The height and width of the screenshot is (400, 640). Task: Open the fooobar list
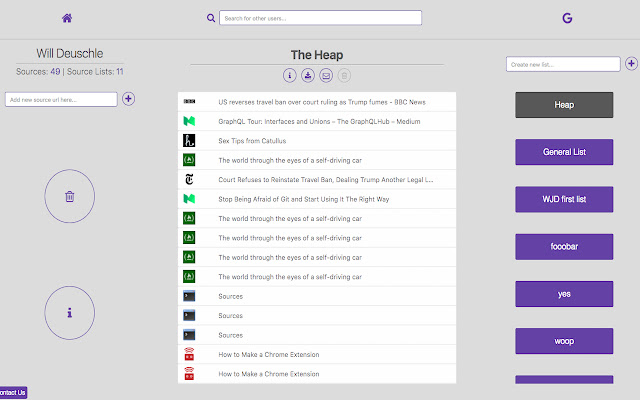[564, 247]
